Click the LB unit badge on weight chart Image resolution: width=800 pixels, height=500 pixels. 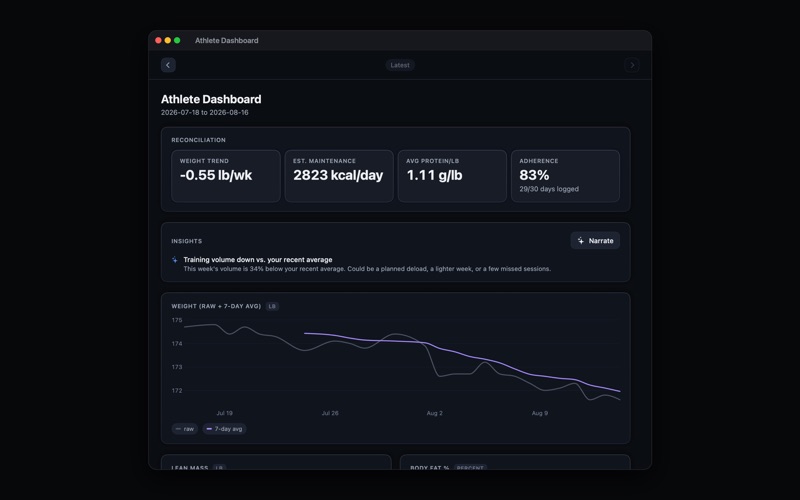272,306
